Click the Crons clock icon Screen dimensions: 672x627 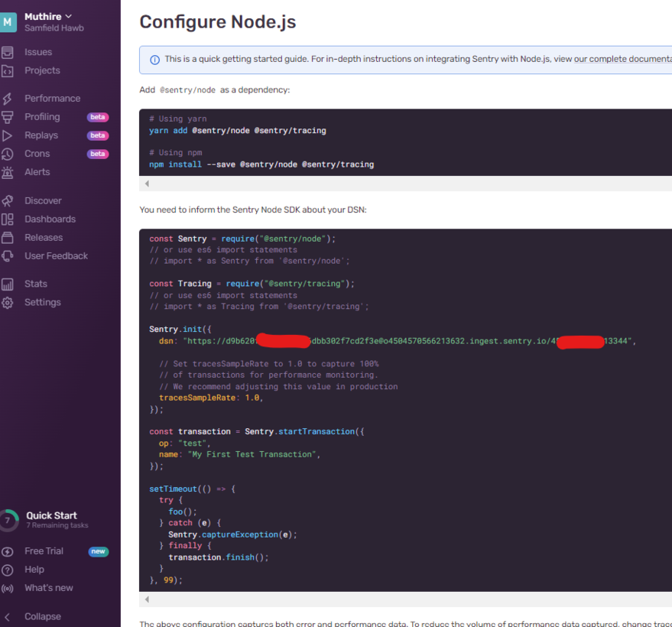point(8,154)
